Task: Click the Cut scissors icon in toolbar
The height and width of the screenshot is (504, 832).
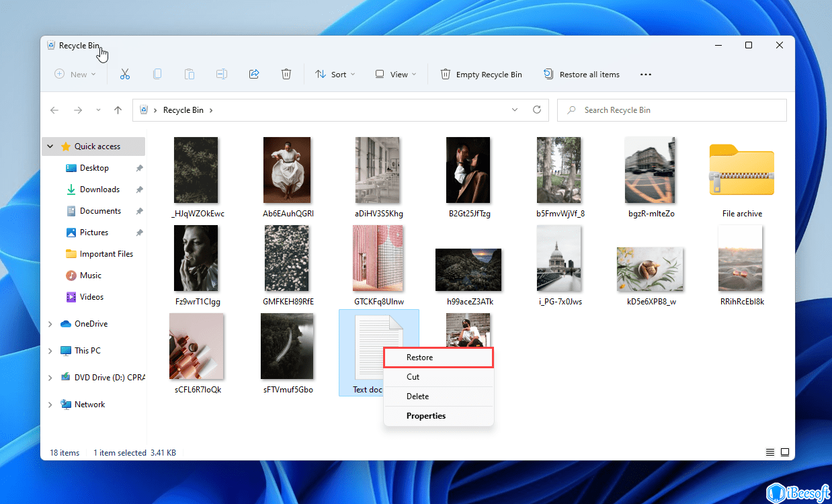Action: point(124,75)
